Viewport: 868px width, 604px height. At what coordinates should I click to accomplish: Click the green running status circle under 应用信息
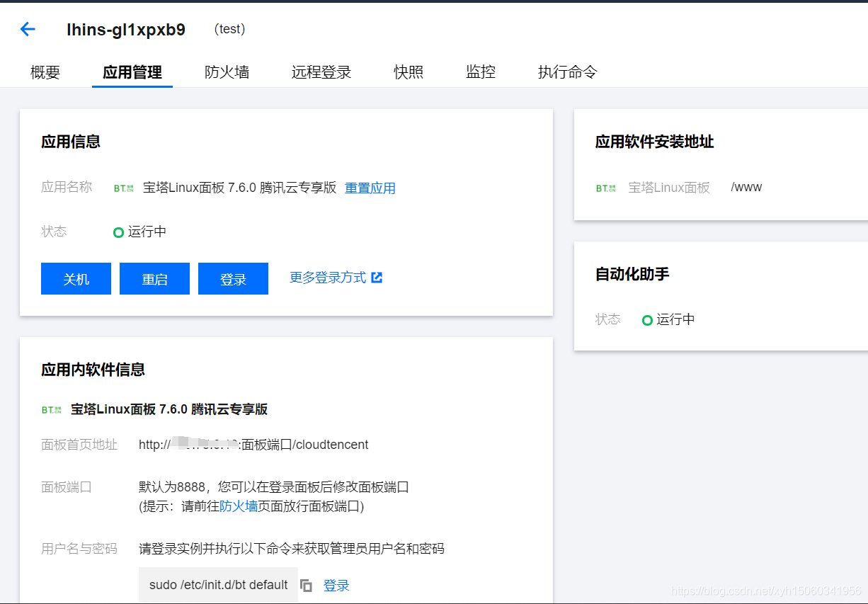[118, 232]
